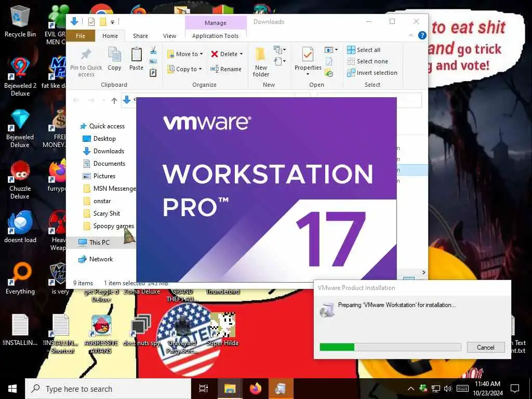Click the VMware installation progress bar
This screenshot has width=532, height=399.
(390, 347)
